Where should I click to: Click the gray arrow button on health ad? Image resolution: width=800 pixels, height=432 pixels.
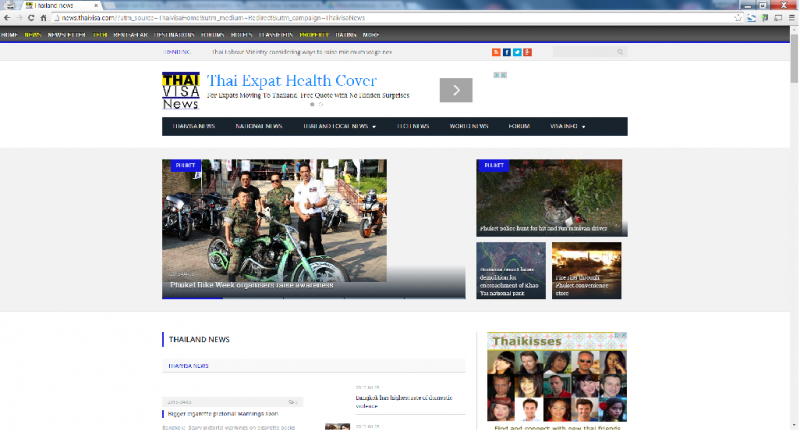pos(456,90)
